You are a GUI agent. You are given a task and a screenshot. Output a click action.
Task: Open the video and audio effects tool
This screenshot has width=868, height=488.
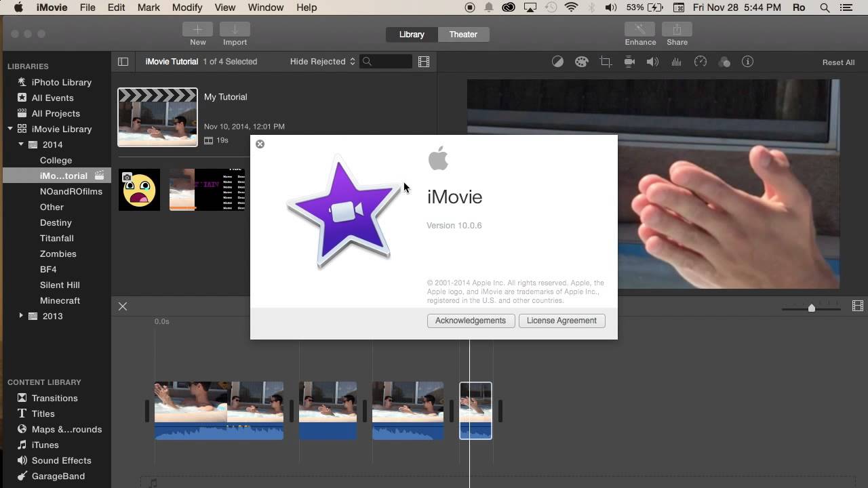pos(724,62)
